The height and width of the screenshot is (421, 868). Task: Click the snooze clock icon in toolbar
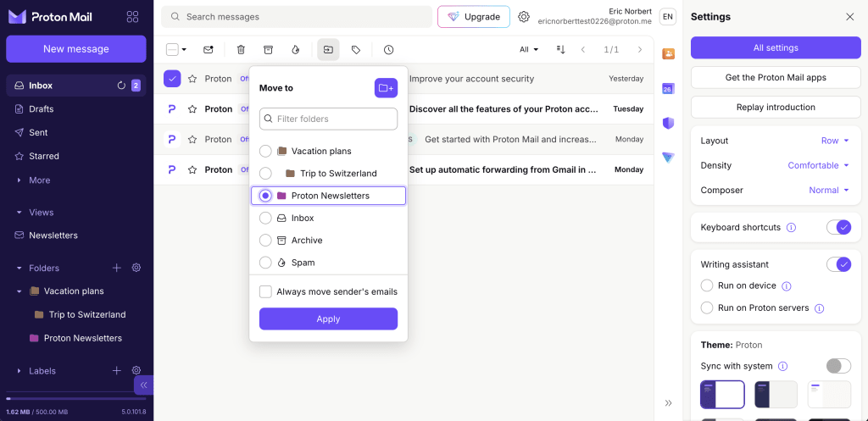point(388,50)
